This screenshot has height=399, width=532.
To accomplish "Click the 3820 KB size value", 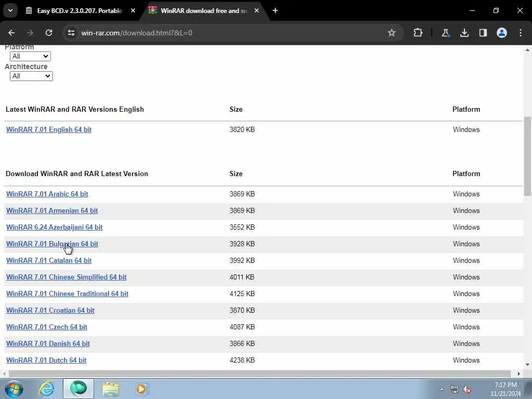I will coord(242,129).
